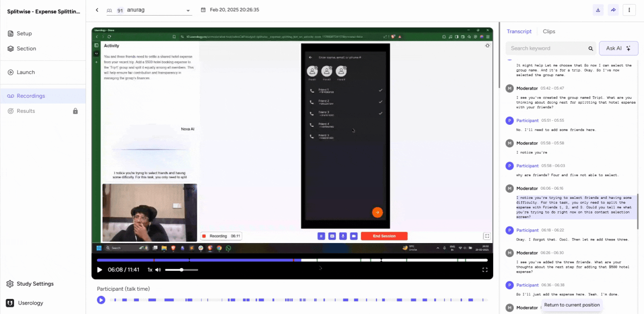
Task: Enter fullscreen on the session video
Action: point(485,270)
